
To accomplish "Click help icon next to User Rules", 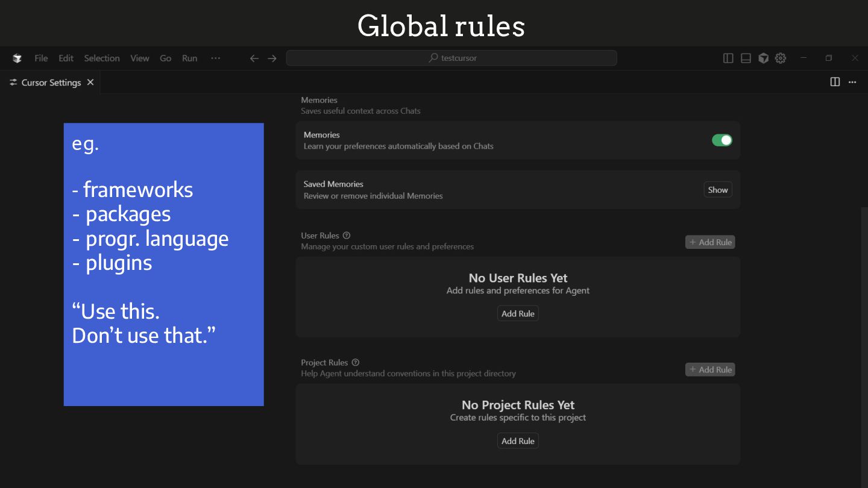I will pyautogui.click(x=347, y=236).
